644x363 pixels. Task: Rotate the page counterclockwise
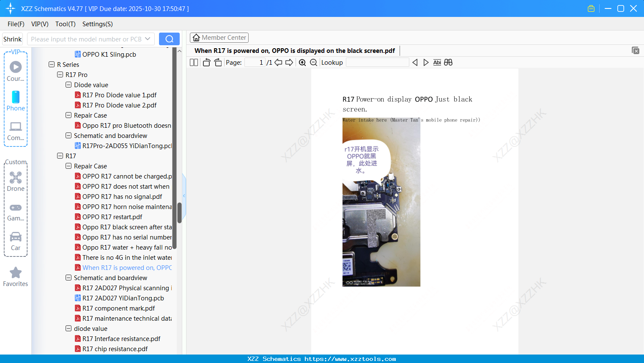[206, 63]
